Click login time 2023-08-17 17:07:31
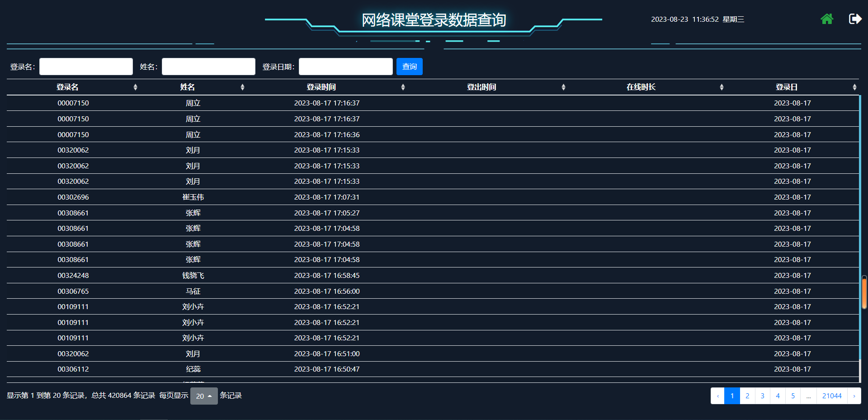The image size is (868, 420). pyautogui.click(x=327, y=197)
